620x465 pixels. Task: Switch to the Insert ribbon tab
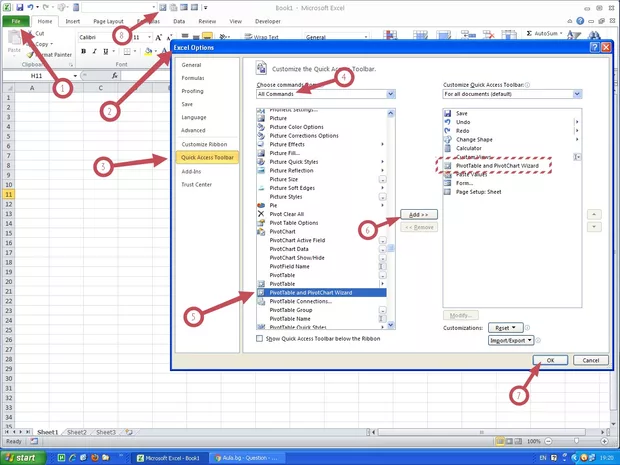click(72, 21)
